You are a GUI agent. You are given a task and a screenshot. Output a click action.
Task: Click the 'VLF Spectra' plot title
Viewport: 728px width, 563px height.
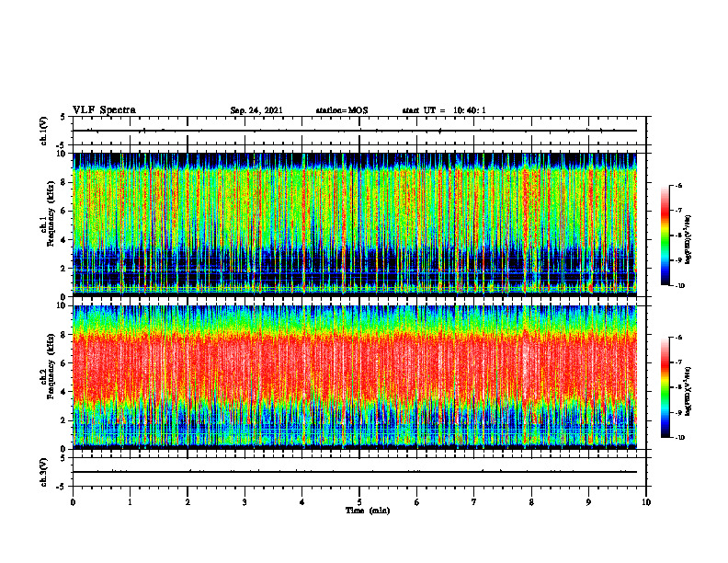point(104,110)
